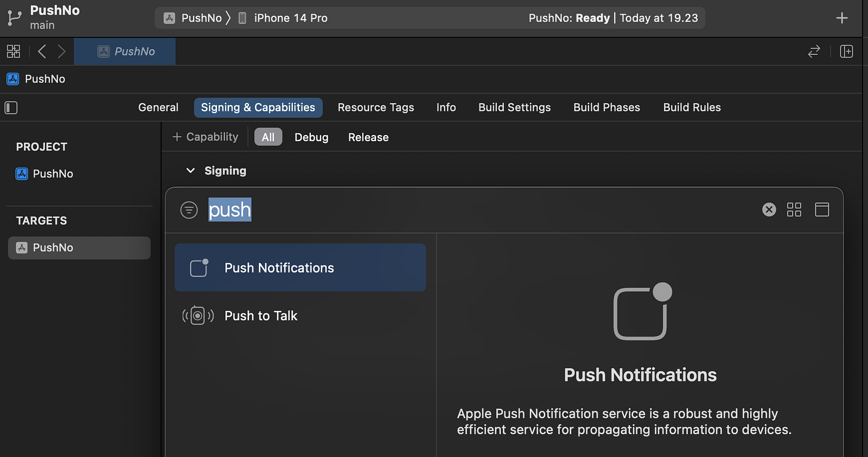868x457 pixels.
Task: Open the Build Settings tab
Action: (x=515, y=107)
